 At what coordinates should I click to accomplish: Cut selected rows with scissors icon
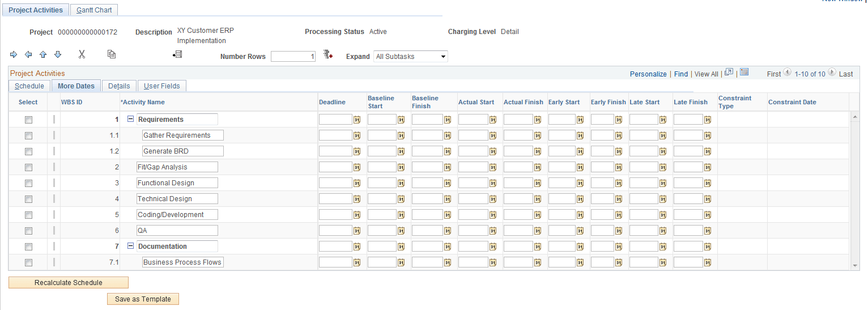[x=82, y=54]
